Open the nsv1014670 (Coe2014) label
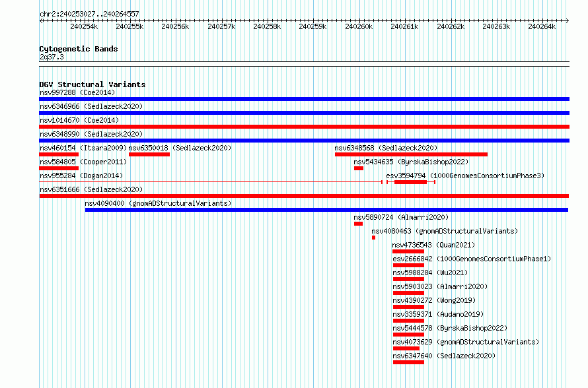588x388 pixels. tap(79, 120)
